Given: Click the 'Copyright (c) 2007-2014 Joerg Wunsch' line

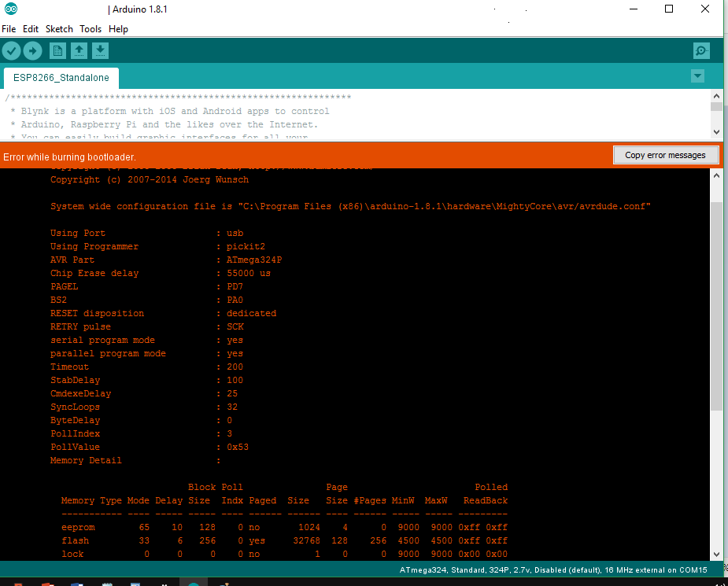Looking at the screenshot, I should pos(150,179).
